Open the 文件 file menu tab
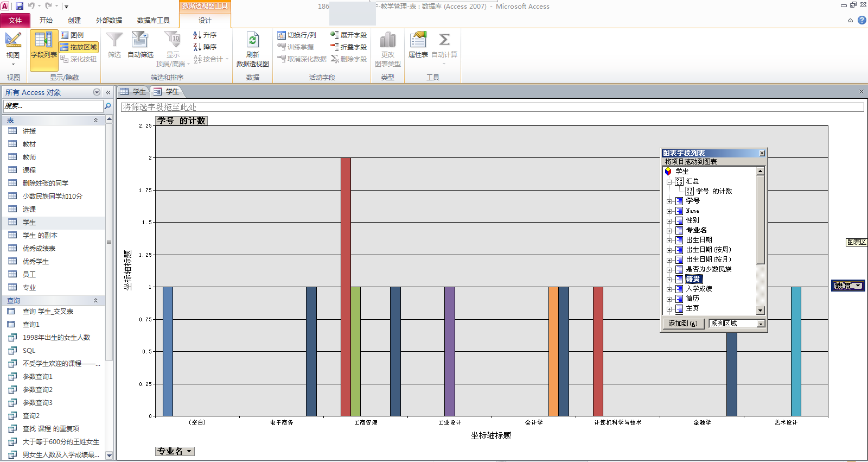 point(15,21)
